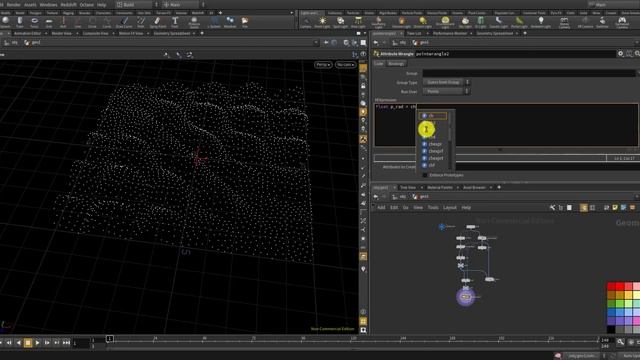Screen dimensions: 640x360
Task: Select the Tube shelf tool
Action: click(20, 22)
